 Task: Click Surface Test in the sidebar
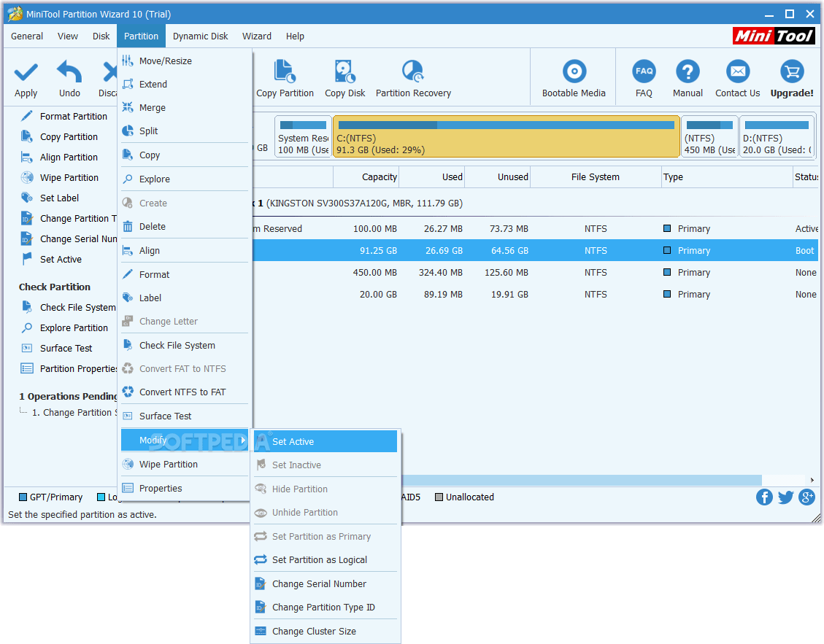pyautogui.click(x=56, y=349)
